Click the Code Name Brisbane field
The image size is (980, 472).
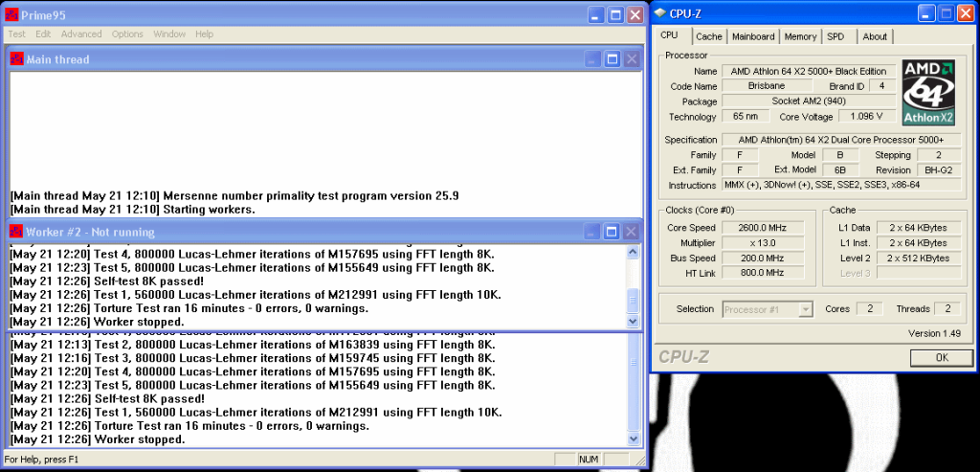click(x=767, y=86)
